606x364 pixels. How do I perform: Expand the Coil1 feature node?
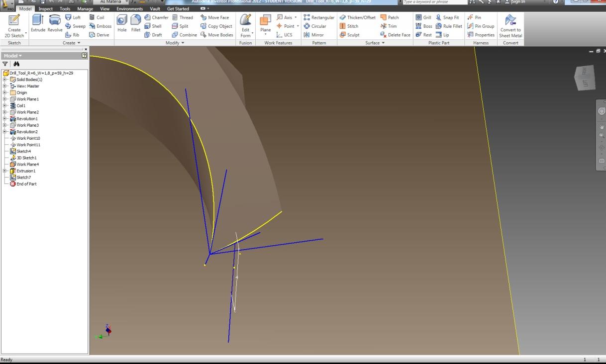coord(5,105)
